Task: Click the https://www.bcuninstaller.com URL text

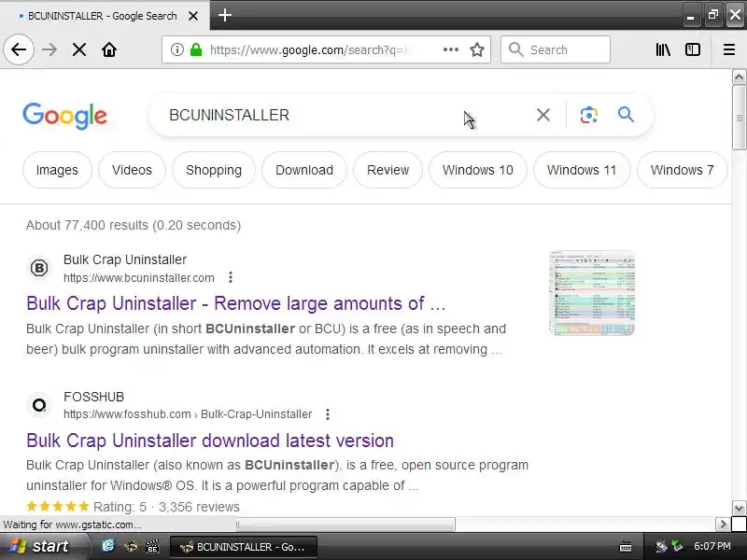Action: 139,277
